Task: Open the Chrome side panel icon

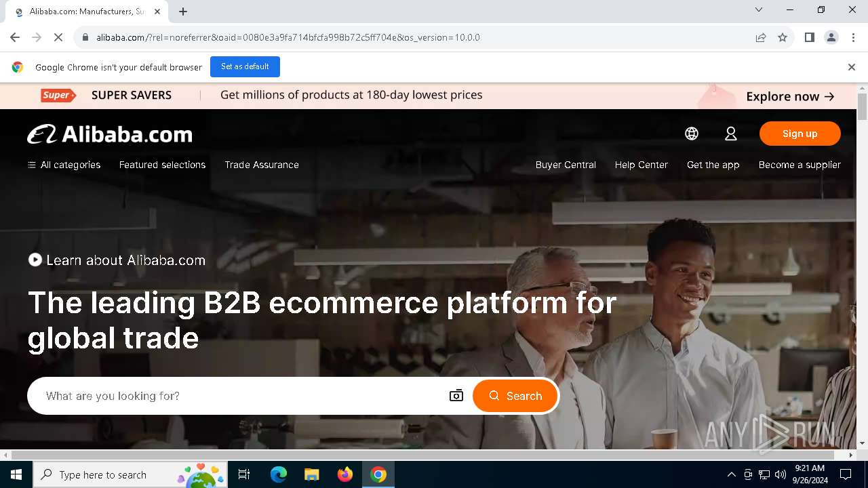Action: tap(809, 37)
